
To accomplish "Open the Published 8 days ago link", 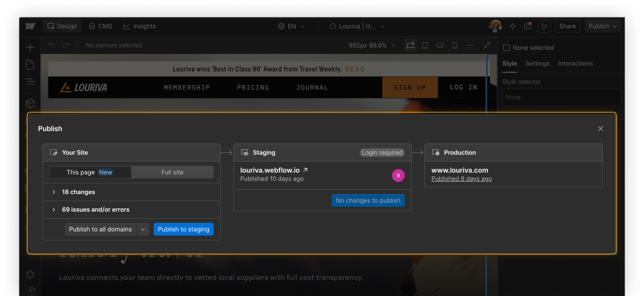I will [x=462, y=179].
